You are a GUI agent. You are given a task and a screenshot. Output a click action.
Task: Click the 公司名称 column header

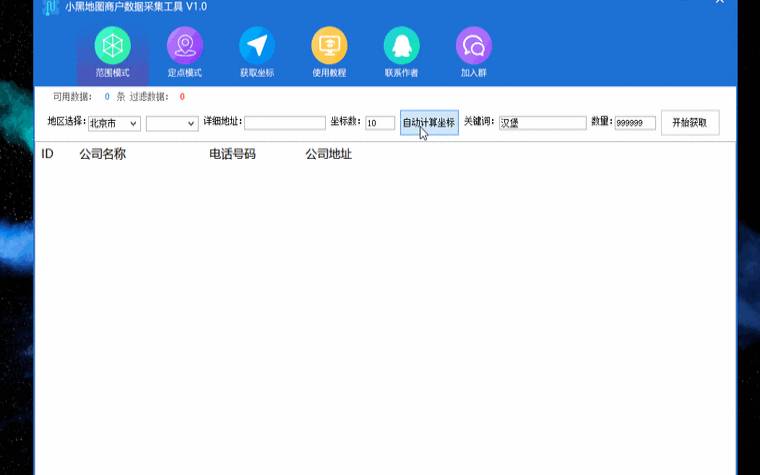(103, 154)
